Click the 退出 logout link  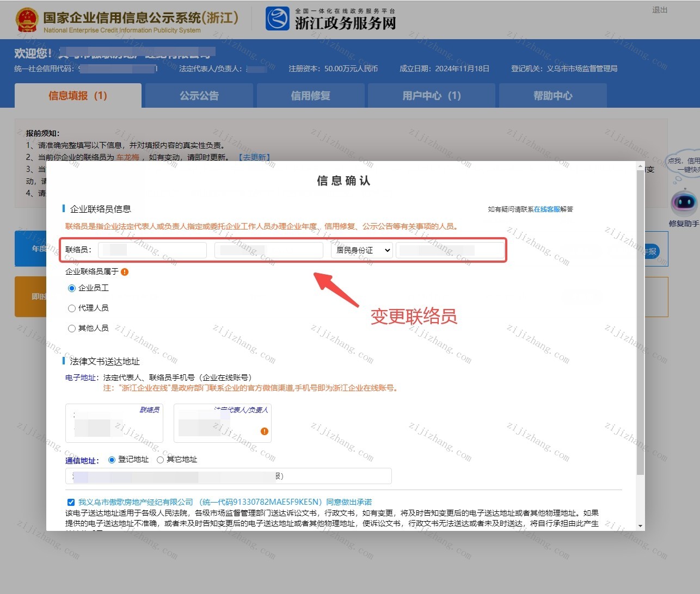(x=660, y=10)
